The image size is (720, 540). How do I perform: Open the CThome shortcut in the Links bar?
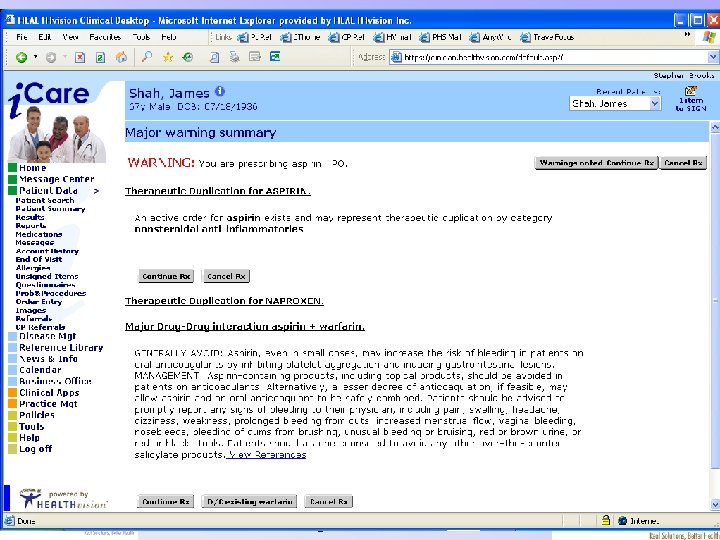(x=300, y=37)
